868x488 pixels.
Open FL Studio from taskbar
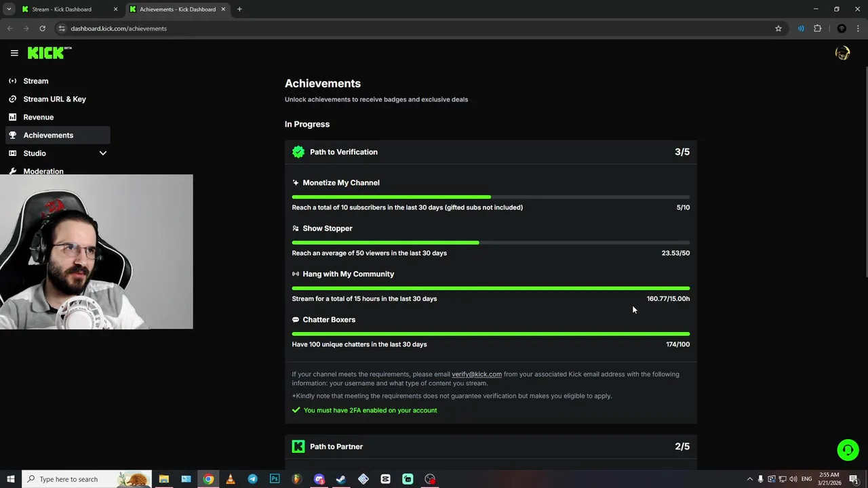[297, 479]
